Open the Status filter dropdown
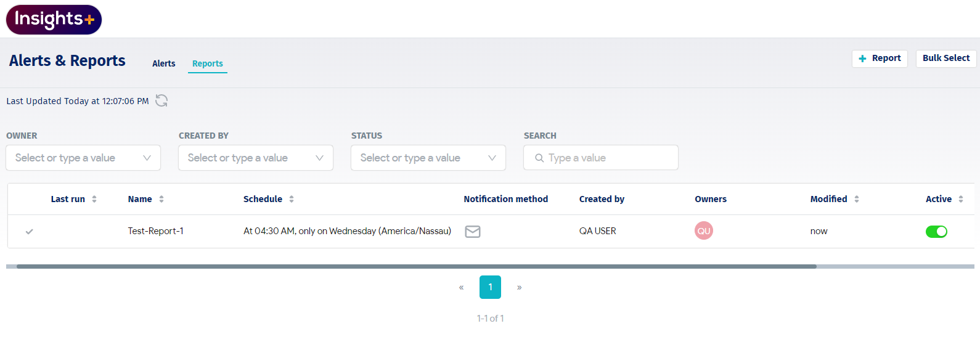 click(428, 158)
